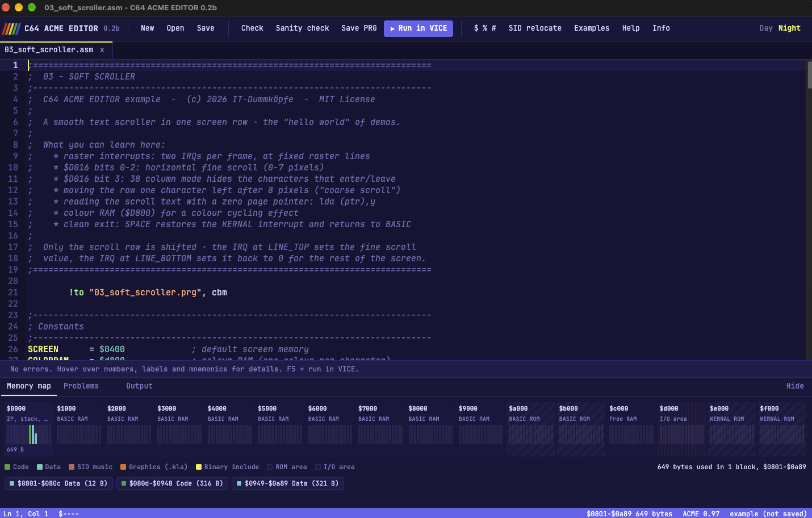The width and height of the screenshot is (812, 518).
Task: Open the Help menu
Action: click(631, 28)
